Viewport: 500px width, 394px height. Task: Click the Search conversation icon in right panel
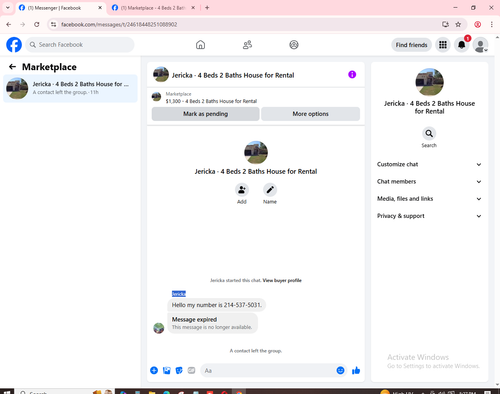point(429,134)
